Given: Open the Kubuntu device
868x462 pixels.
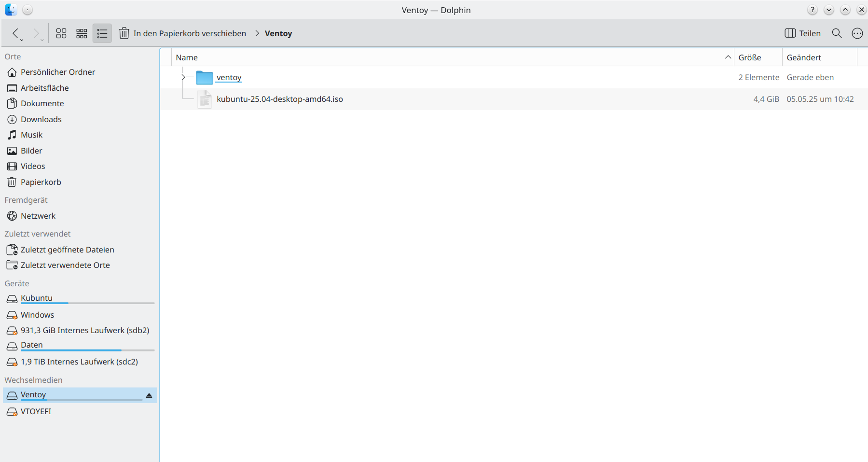Looking at the screenshot, I should click(x=80, y=299).
